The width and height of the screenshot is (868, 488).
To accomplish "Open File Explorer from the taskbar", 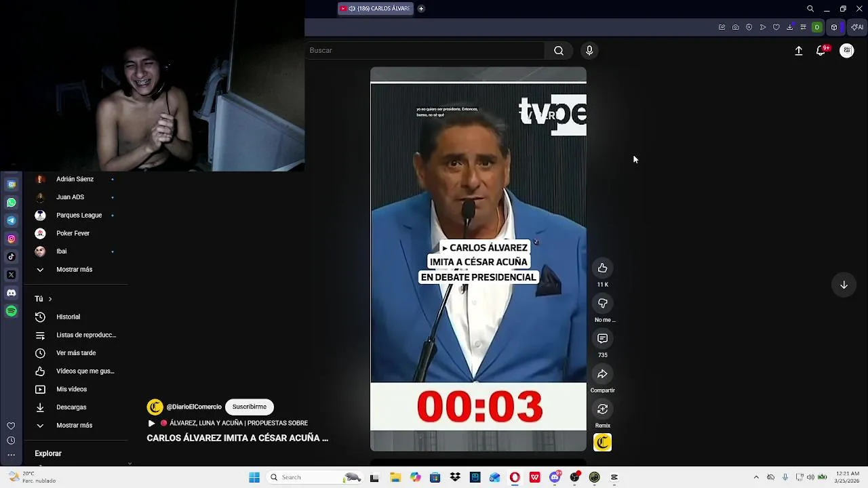I will pyautogui.click(x=395, y=478).
